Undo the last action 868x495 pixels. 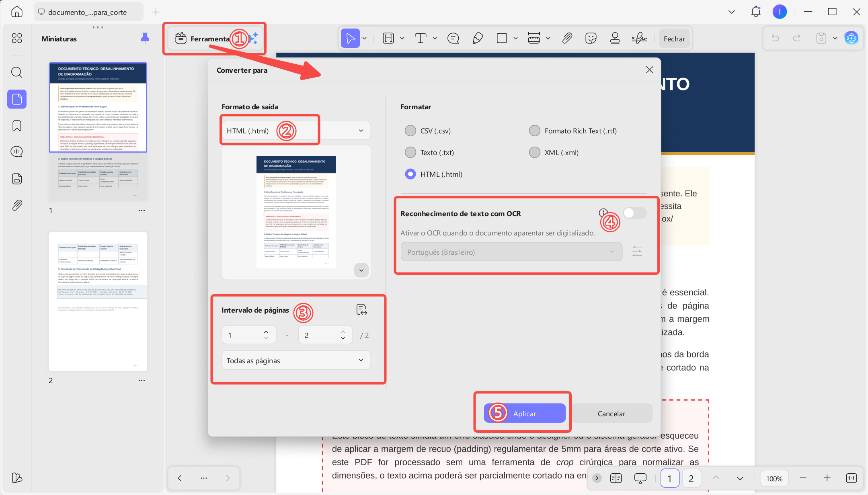[x=775, y=39]
